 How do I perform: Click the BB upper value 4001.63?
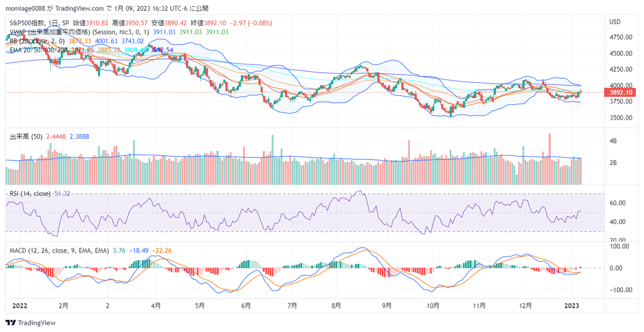(x=106, y=41)
